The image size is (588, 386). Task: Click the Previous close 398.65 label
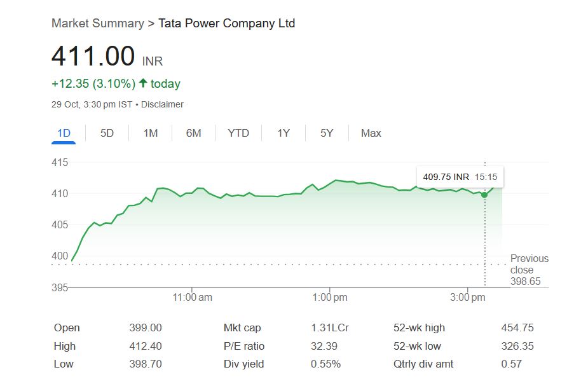tap(529, 270)
